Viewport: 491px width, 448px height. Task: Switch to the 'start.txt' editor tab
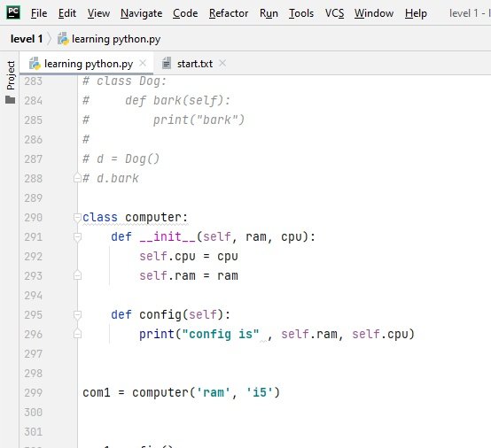195,64
